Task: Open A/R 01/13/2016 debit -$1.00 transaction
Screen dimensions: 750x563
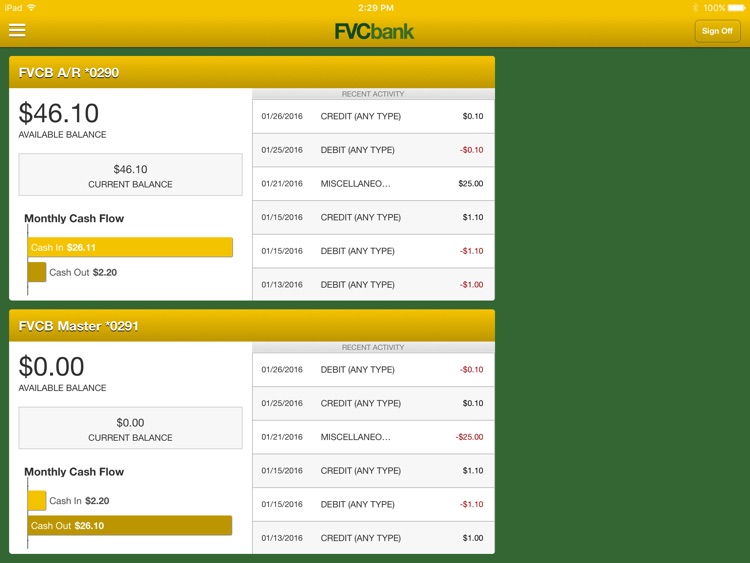Action: click(373, 284)
